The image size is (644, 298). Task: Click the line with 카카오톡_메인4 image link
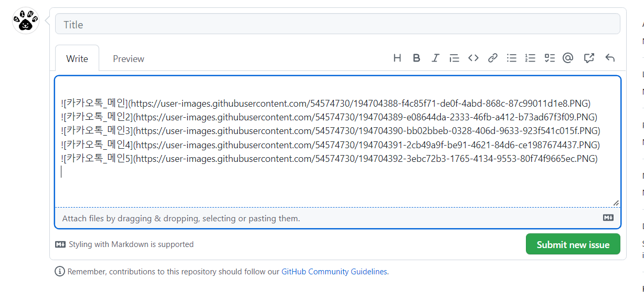tap(331, 145)
